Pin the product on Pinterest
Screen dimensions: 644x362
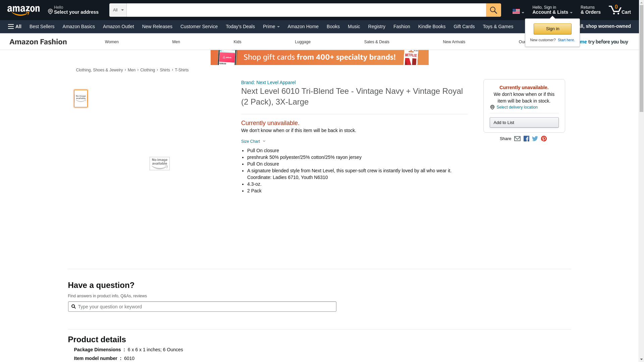tap(544, 139)
